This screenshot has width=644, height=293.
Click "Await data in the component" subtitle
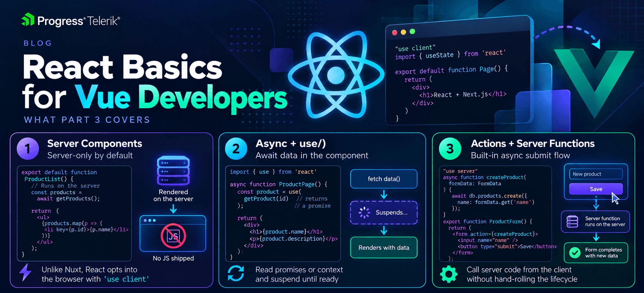click(x=312, y=156)
